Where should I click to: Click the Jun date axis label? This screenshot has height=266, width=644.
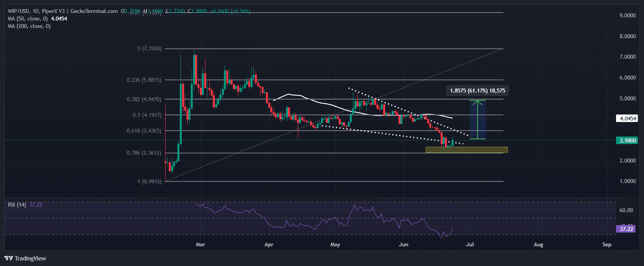coord(404,244)
